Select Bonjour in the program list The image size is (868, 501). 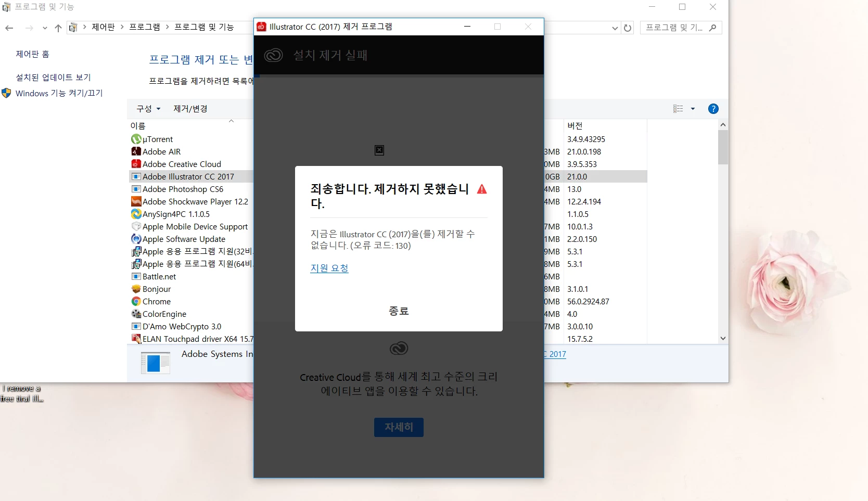[157, 289]
